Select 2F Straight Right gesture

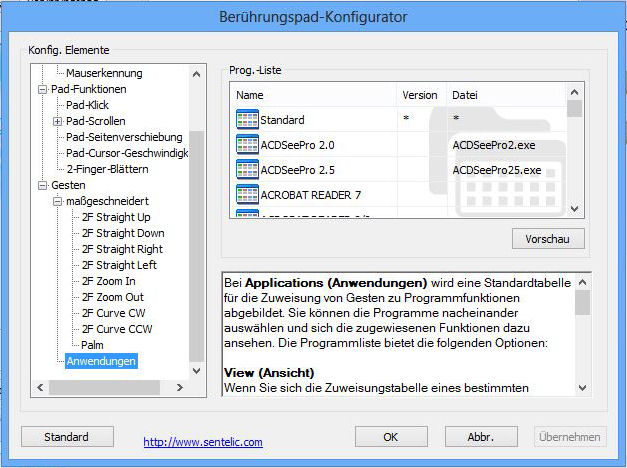pyautogui.click(x=122, y=249)
